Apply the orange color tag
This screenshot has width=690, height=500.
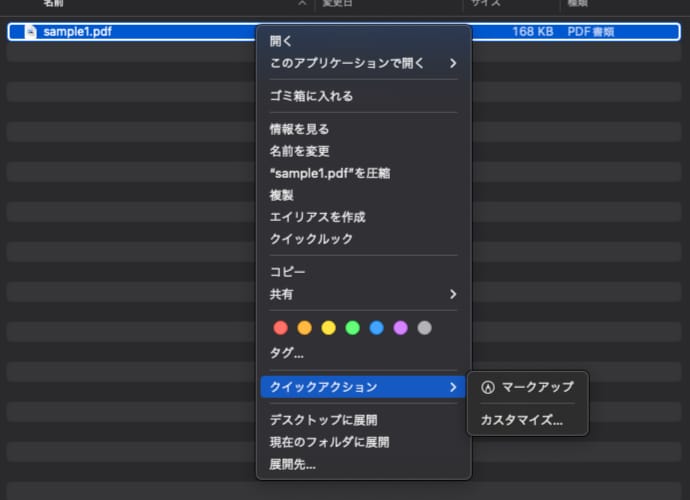(304, 328)
